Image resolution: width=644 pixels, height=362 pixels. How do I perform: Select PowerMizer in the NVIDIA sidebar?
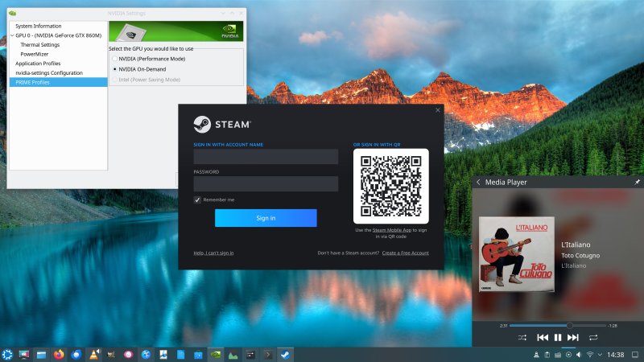pos(35,54)
